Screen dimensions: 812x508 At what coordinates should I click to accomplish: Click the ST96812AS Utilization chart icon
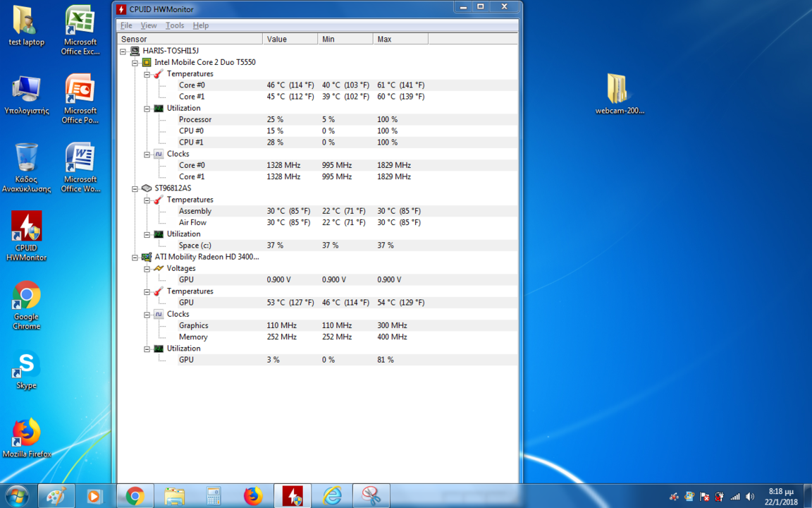(x=159, y=234)
